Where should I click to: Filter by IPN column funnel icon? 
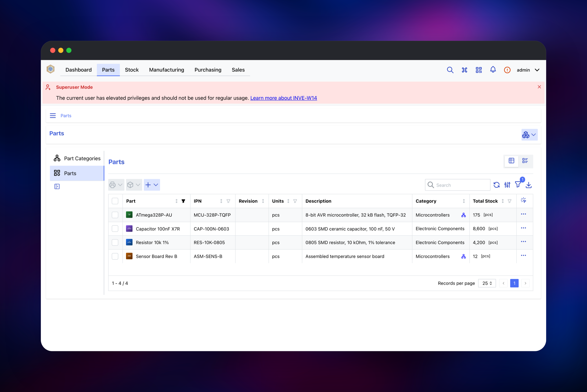[228, 201]
